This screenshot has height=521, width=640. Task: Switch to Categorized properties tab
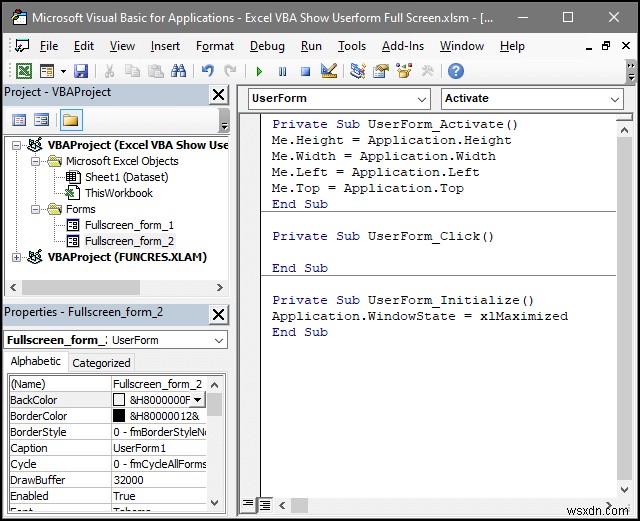tap(101, 363)
